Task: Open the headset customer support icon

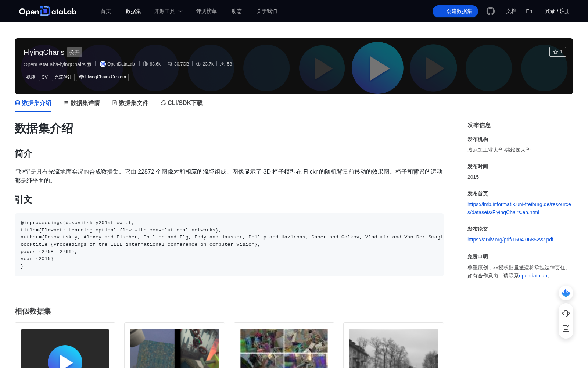Action: (x=566, y=314)
